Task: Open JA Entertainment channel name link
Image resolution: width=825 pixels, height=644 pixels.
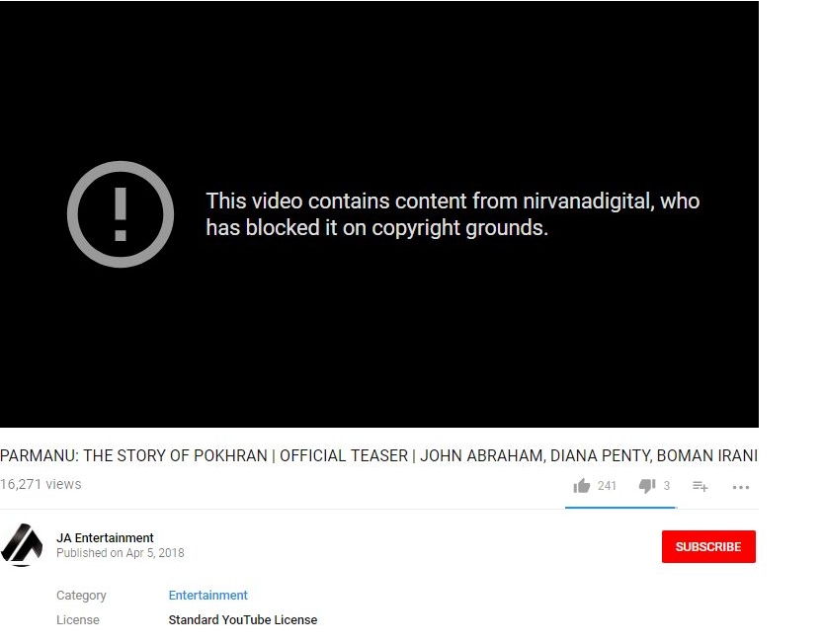Action: [x=105, y=537]
